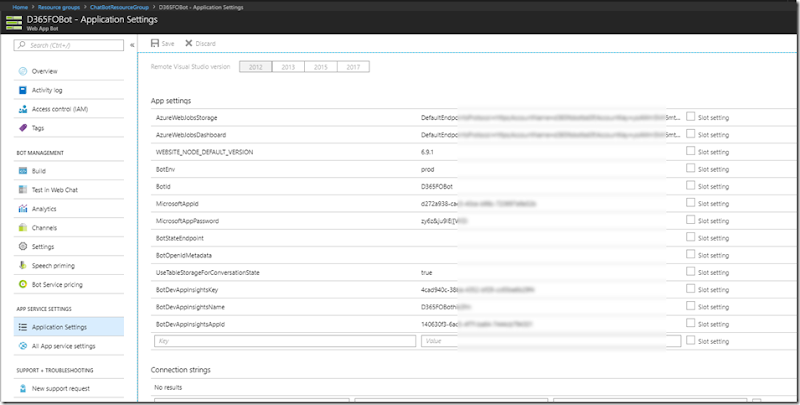Select Visual Studio version 2012
This screenshot has height=405, width=800.
click(x=256, y=67)
